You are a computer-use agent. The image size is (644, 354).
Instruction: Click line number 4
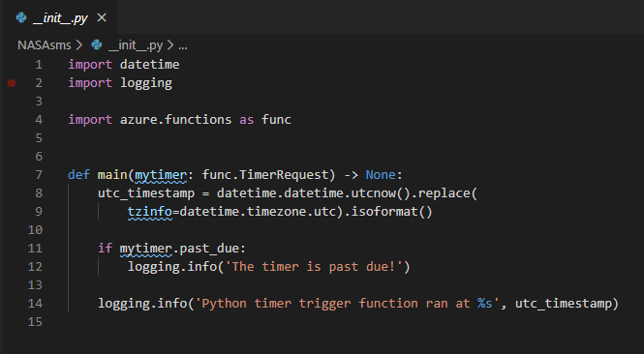point(39,120)
